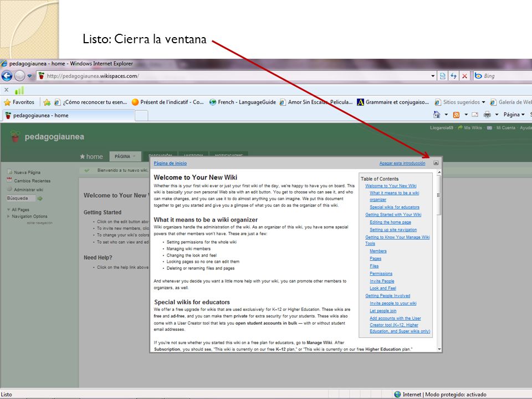Click the popup scrollbar up arrow
532x399 pixels.
[x=439, y=172]
